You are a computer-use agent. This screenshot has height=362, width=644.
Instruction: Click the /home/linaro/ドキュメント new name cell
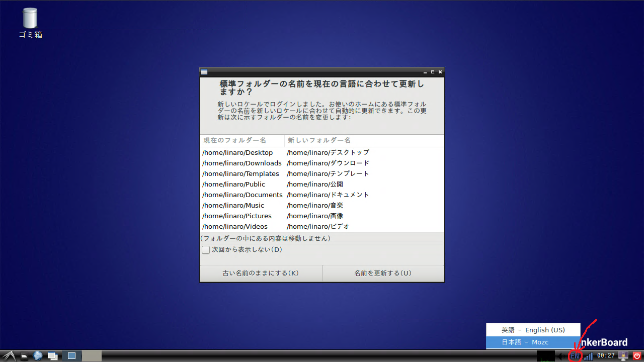328,195
